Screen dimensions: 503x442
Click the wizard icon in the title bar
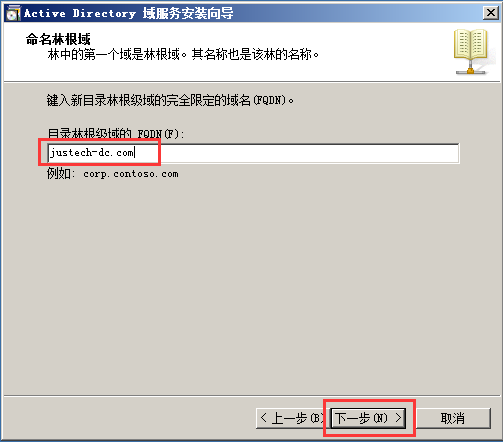click(x=13, y=13)
